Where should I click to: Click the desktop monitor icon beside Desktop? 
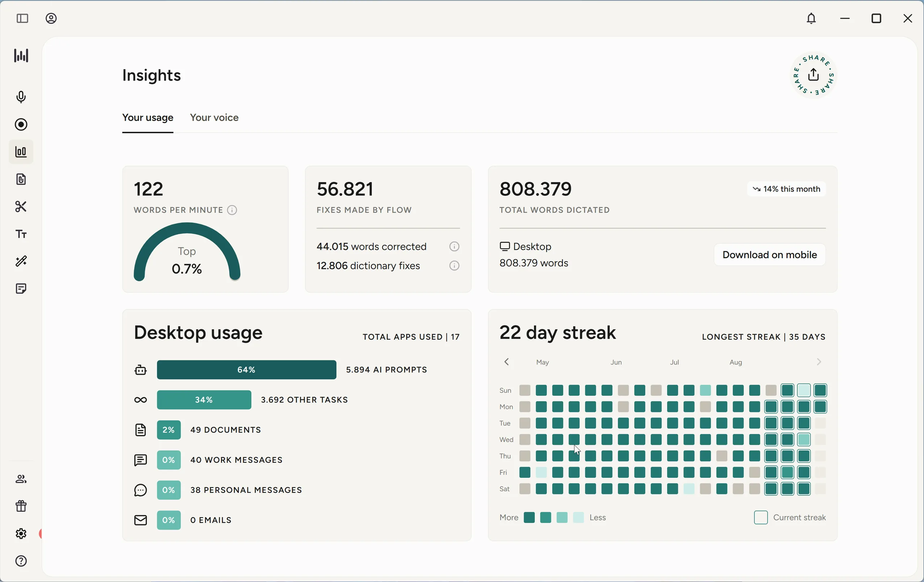505,247
